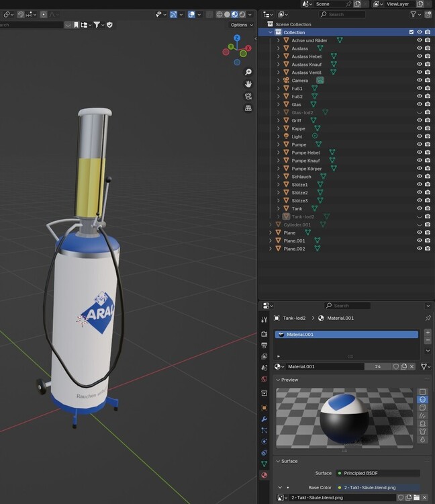
Task: Open the Tool properties tab
Action: (x=264, y=319)
